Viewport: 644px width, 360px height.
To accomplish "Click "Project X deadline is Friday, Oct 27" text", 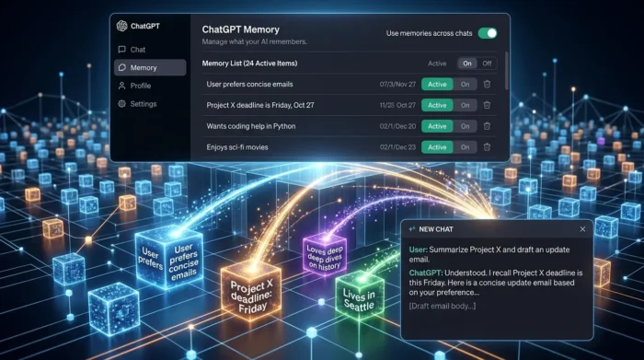I will pyautogui.click(x=260, y=105).
